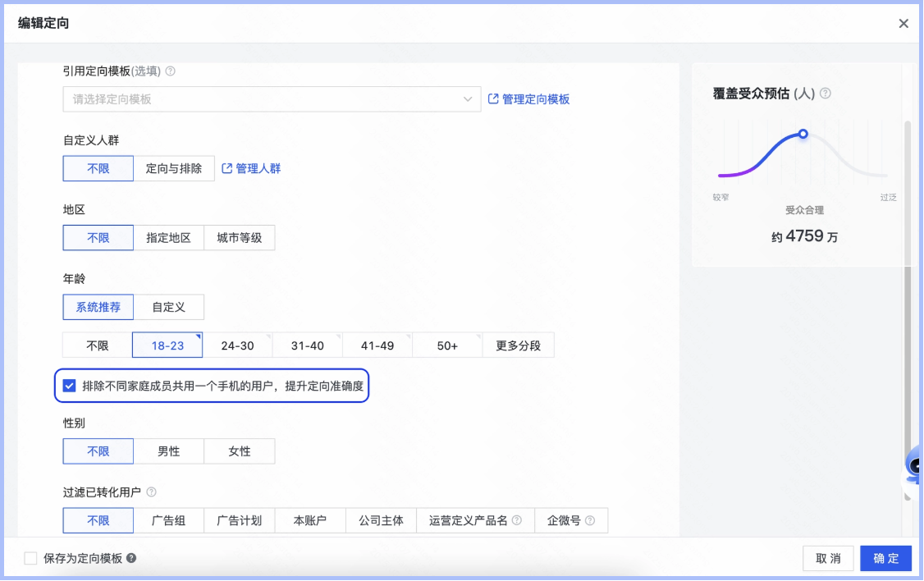Click chevron on targeting template selector

pyautogui.click(x=469, y=98)
